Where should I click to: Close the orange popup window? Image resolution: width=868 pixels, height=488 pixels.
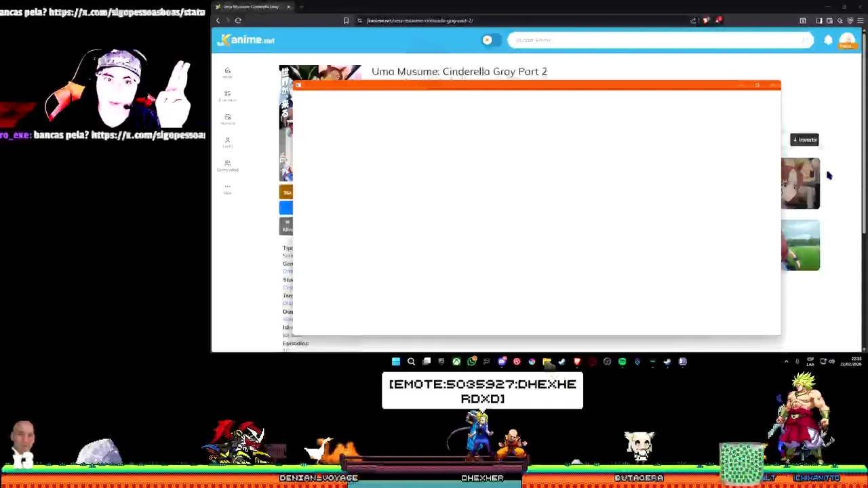[774, 85]
